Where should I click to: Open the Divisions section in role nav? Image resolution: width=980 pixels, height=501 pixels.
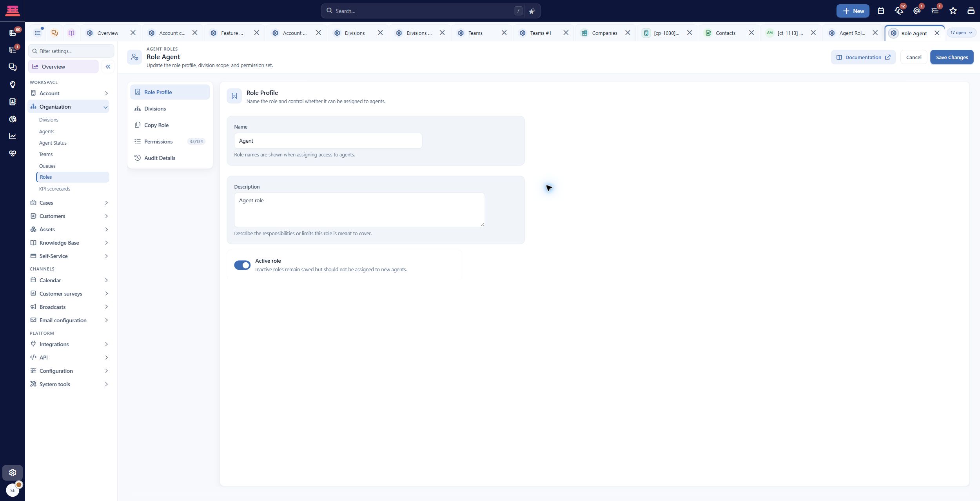[x=170, y=109]
